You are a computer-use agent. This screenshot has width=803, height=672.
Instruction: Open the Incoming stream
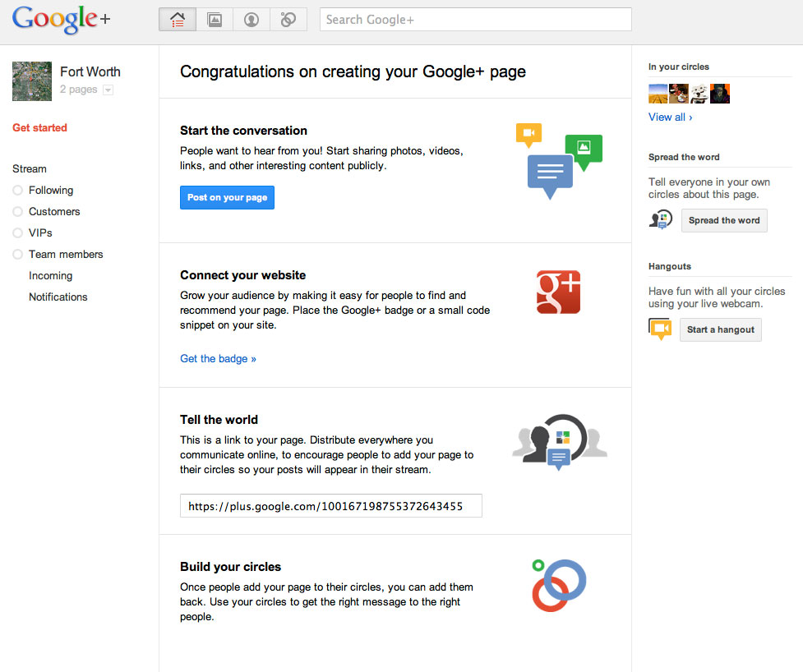(51, 276)
